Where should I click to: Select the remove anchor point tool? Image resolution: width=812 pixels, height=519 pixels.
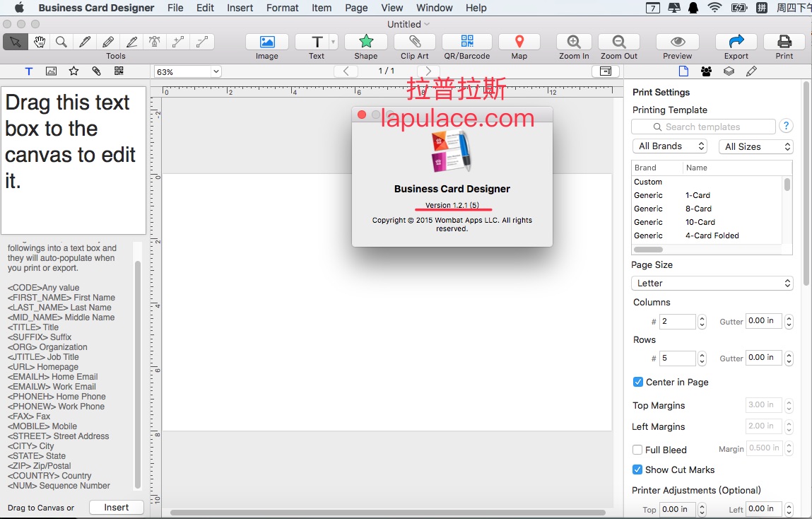[x=202, y=42]
